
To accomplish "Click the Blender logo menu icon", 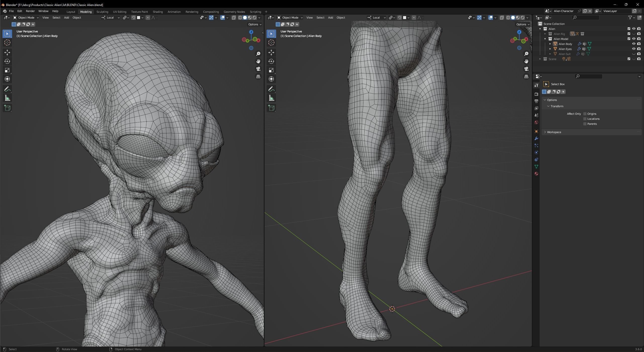I will [5, 11].
